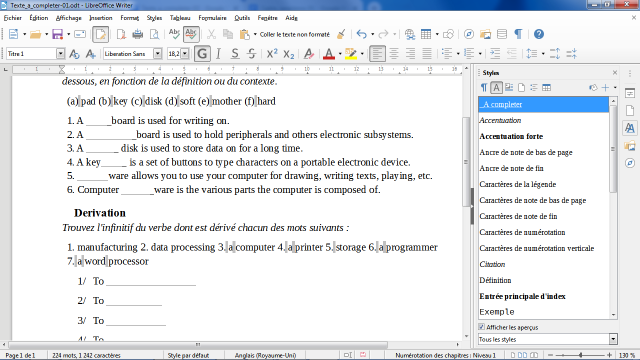
Task: Redo the last undone action
Action: pyautogui.click(x=383, y=34)
